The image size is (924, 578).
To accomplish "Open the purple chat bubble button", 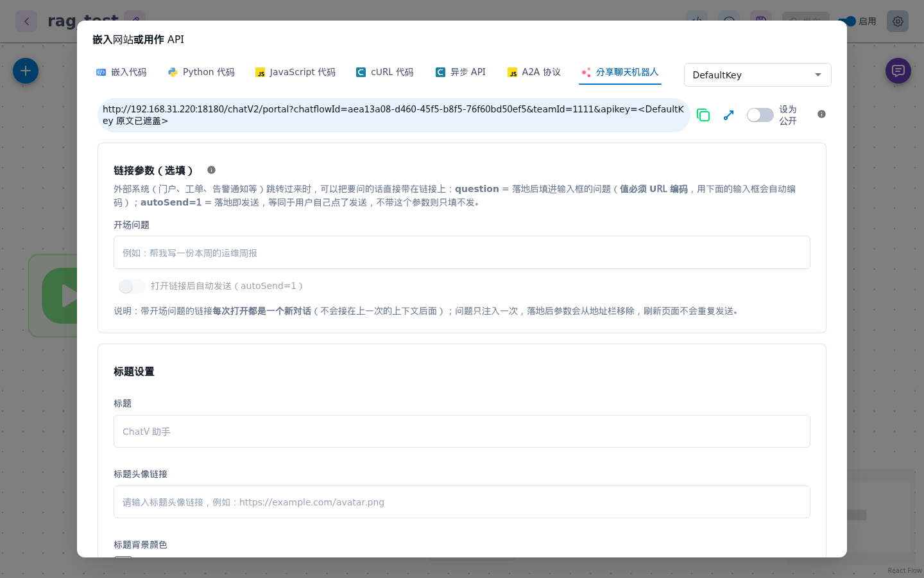I will pyautogui.click(x=898, y=71).
